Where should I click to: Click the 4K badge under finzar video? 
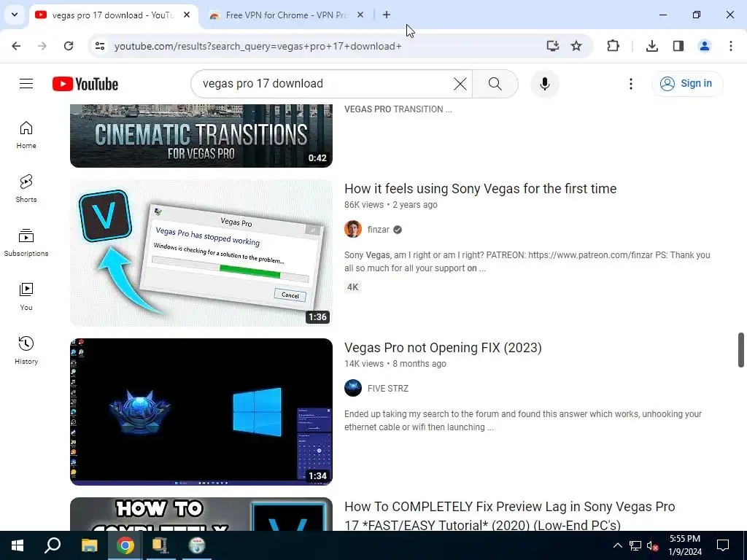352,287
